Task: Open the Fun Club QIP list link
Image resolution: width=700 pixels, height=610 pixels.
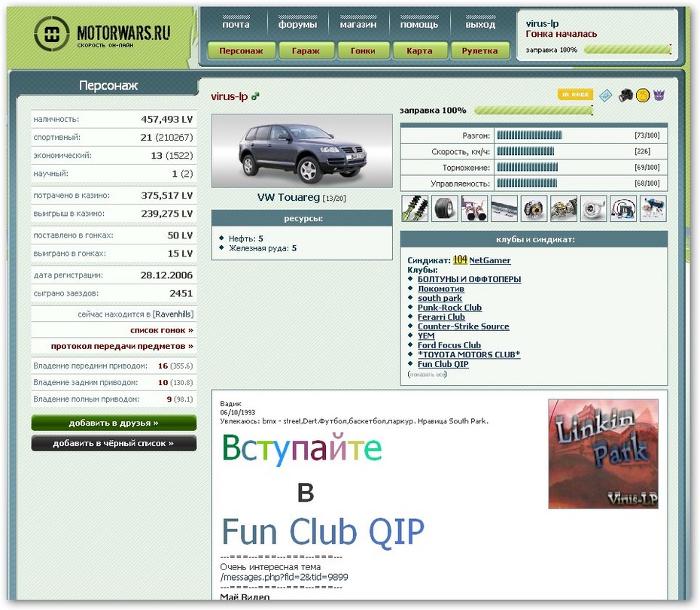Action: (443, 364)
